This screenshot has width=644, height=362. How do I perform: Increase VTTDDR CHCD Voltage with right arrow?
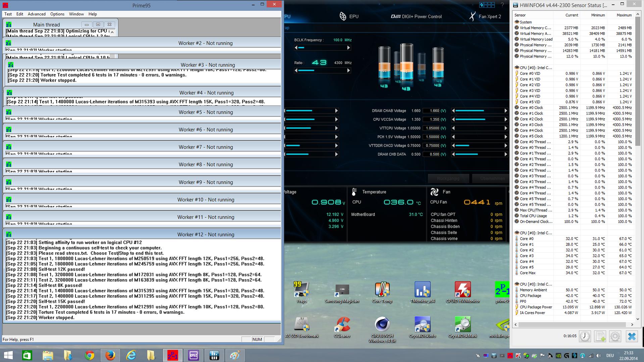[506, 146]
